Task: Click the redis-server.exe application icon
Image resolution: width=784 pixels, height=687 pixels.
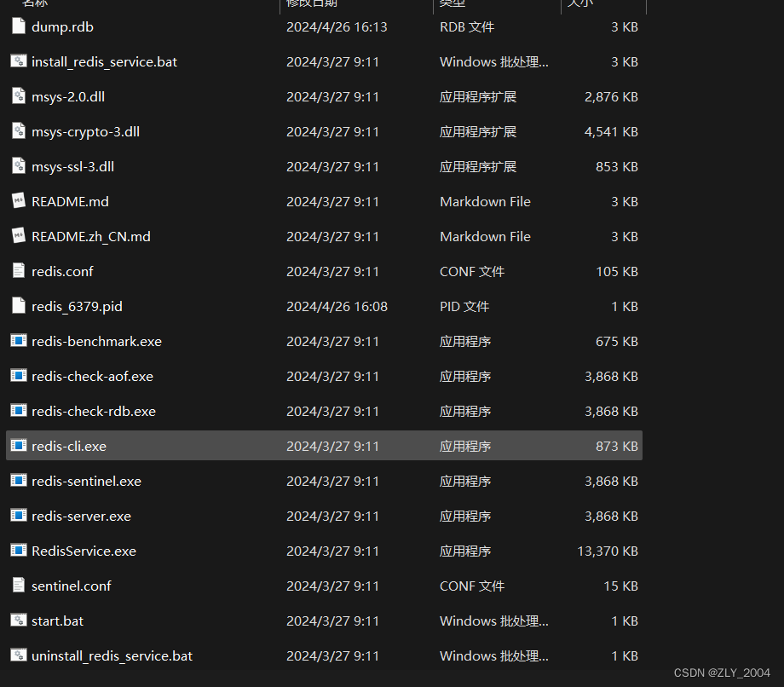Action: point(19,516)
